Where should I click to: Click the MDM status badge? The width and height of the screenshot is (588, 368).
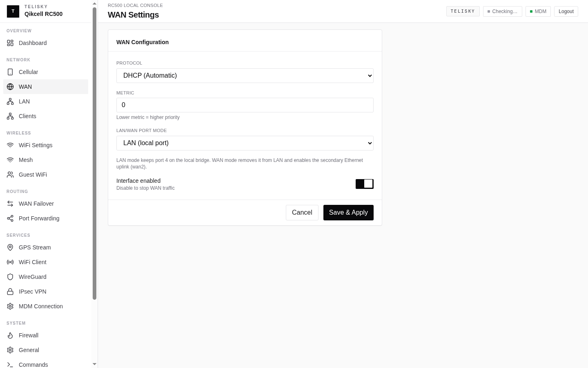pyautogui.click(x=538, y=11)
